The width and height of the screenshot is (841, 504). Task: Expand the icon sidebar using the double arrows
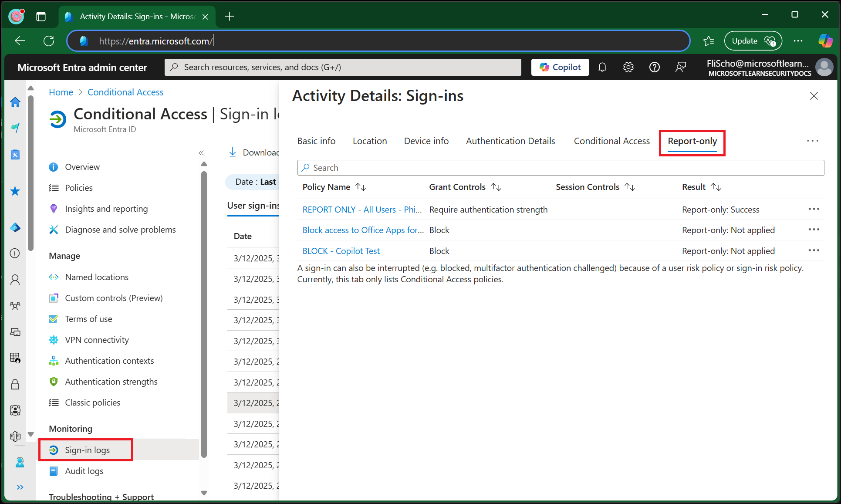coord(20,487)
